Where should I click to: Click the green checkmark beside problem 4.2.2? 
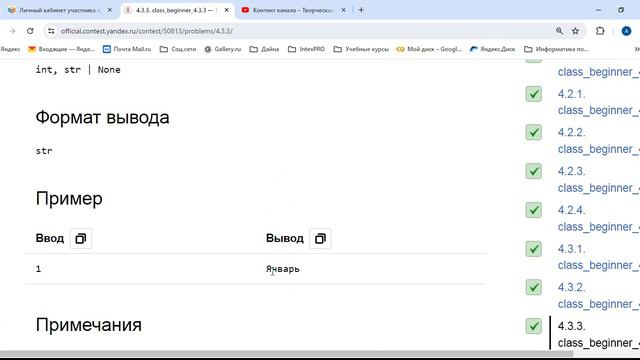pyautogui.click(x=533, y=133)
